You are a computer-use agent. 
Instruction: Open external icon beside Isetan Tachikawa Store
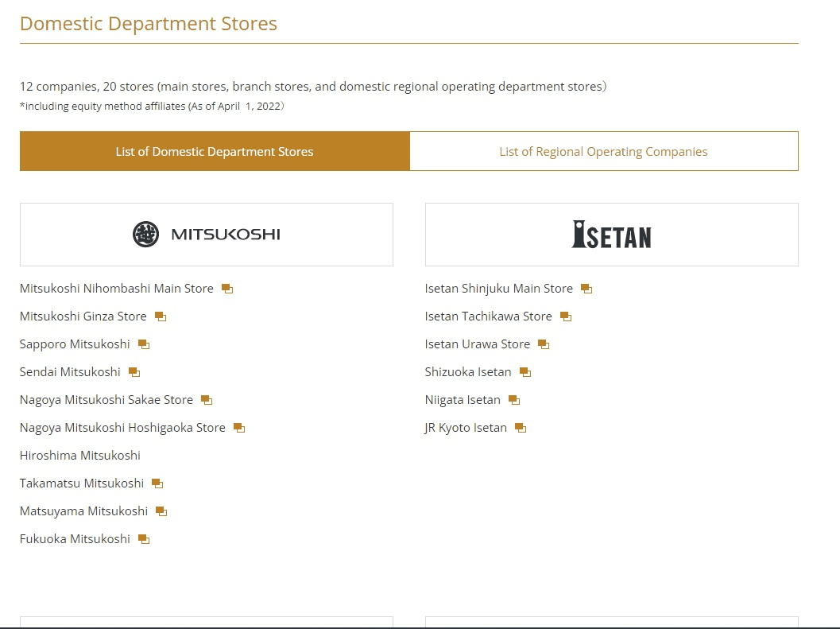click(566, 317)
